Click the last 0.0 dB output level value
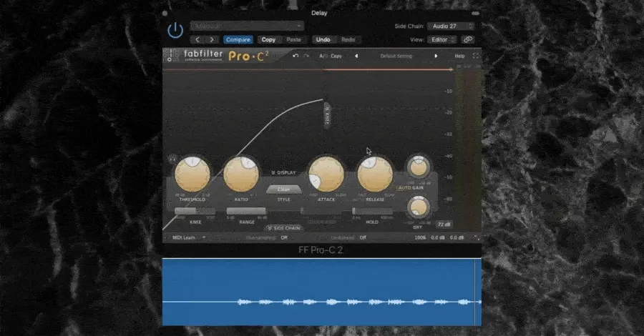Screen dimensions: 644x336 [457, 237]
